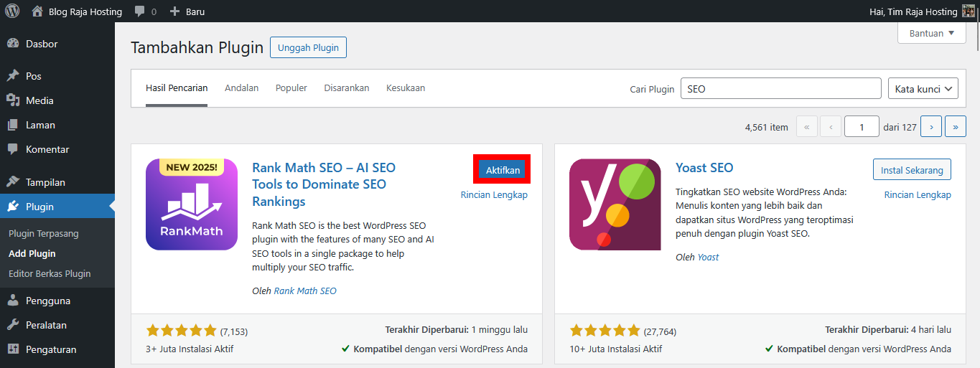Click the Dasbor gauge icon

pos(13,44)
